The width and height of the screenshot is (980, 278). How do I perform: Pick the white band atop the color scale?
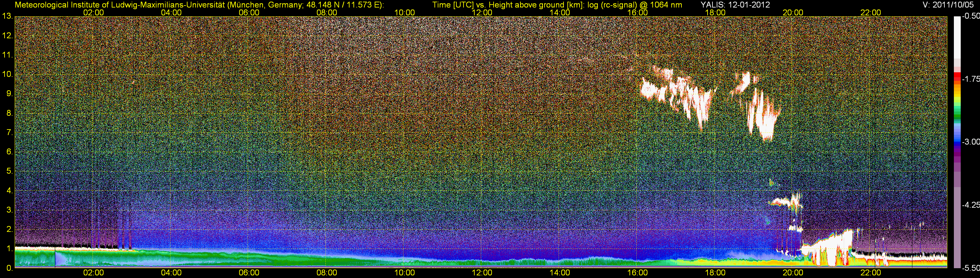point(957,37)
